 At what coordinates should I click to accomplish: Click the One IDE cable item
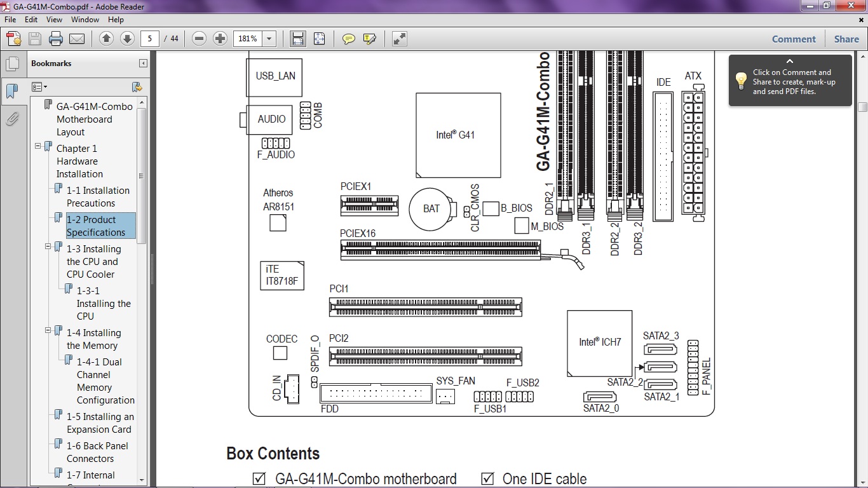pos(545,479)
